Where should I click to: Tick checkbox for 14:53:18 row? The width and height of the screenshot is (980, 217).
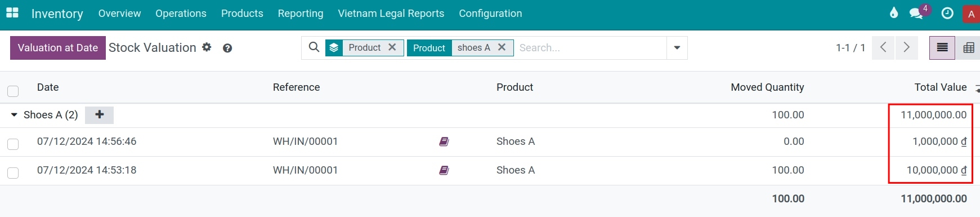13,173
